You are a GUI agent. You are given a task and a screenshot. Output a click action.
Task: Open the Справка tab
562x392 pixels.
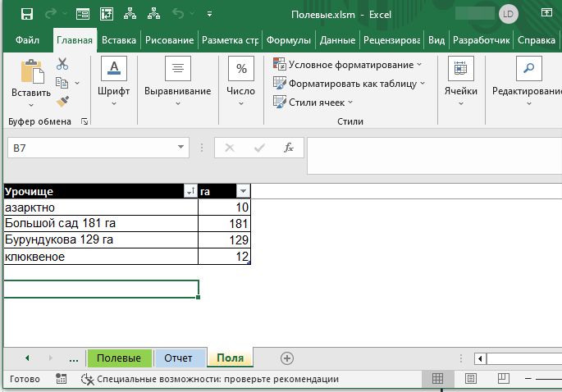[x=537, y=40]
